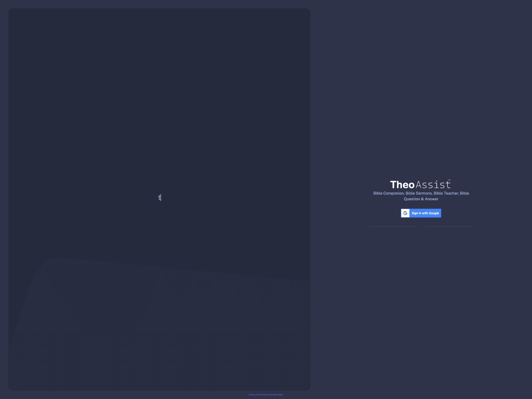Open the Cookie Policy link
The image size is (532, 399).
click(277, 395)
